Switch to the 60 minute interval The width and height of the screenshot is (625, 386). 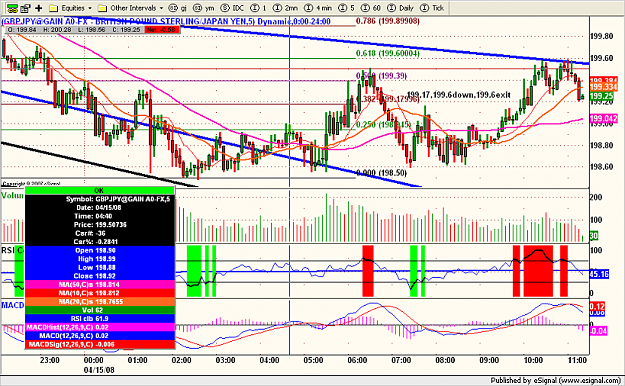click(x=371, y=8)
